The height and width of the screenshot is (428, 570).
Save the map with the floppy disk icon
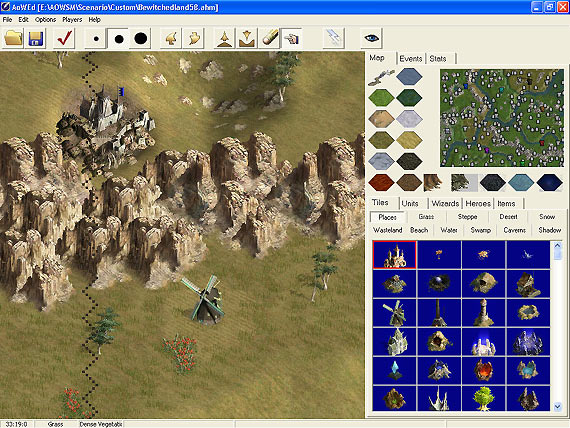[x=36, y=38]
